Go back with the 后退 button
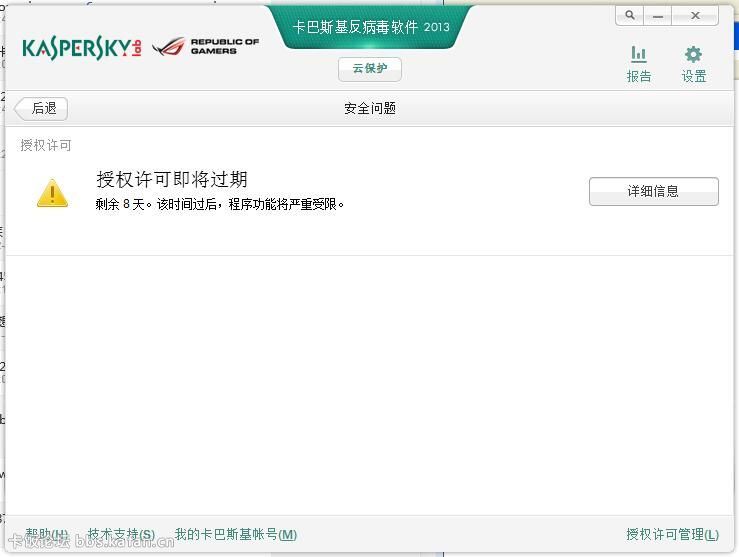Screen dimensions: 739x557 41,108
